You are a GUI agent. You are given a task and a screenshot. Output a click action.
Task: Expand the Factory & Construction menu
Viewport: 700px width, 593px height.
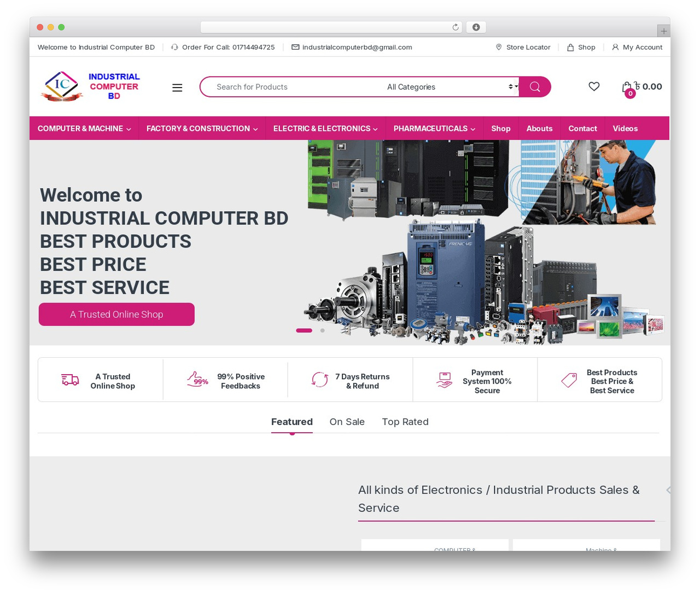coord(202,129)
